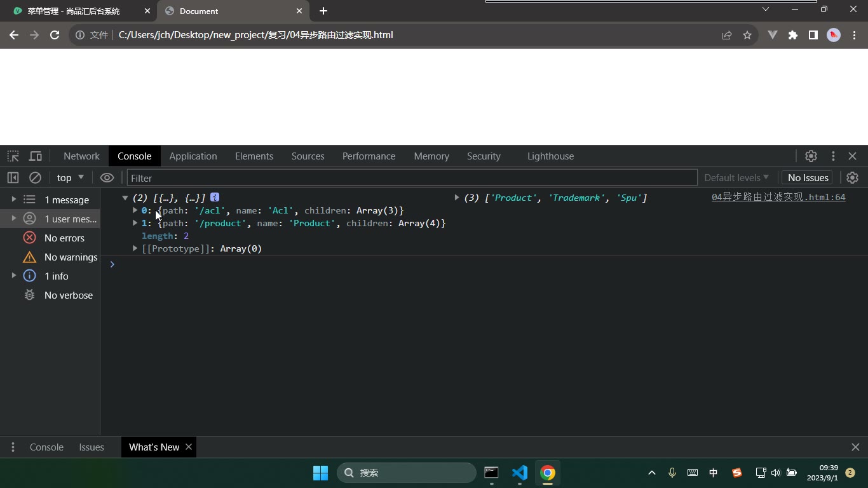Open the Default levels dropdown

(x=736, y=178)
